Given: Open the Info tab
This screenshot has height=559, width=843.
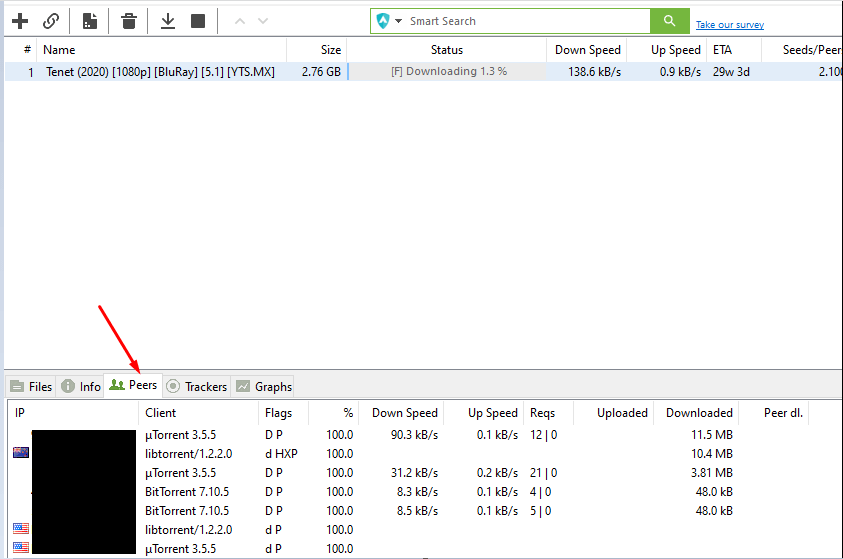Looking at the screenshot, I should tap(81, 386).
